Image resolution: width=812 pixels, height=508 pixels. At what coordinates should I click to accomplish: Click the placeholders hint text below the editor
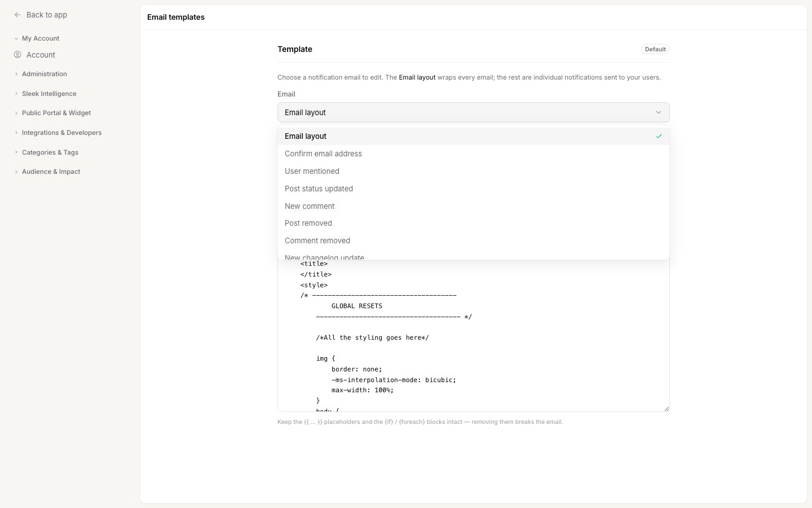[x=420, y=422]
